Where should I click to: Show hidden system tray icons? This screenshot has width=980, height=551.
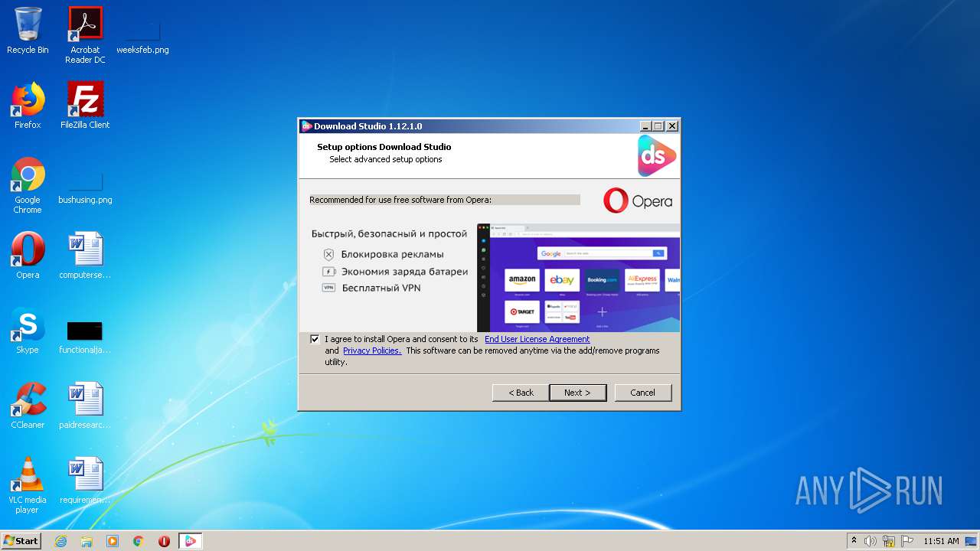click(854, 541)
